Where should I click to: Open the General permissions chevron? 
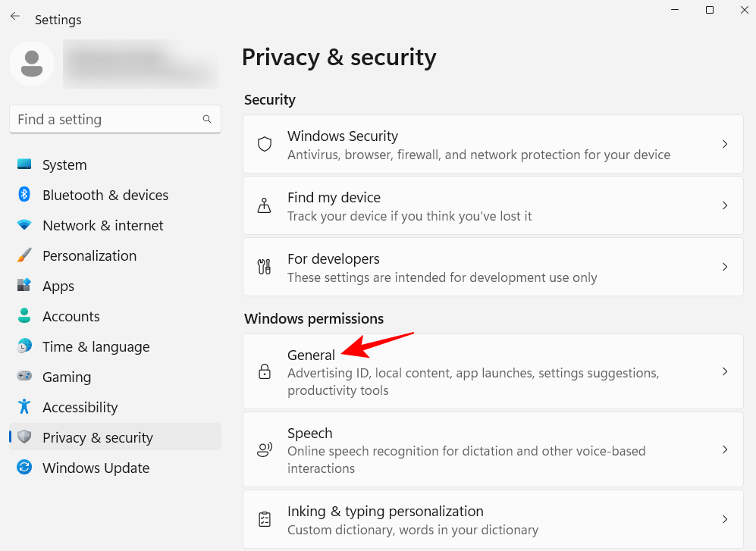point(725,371)
